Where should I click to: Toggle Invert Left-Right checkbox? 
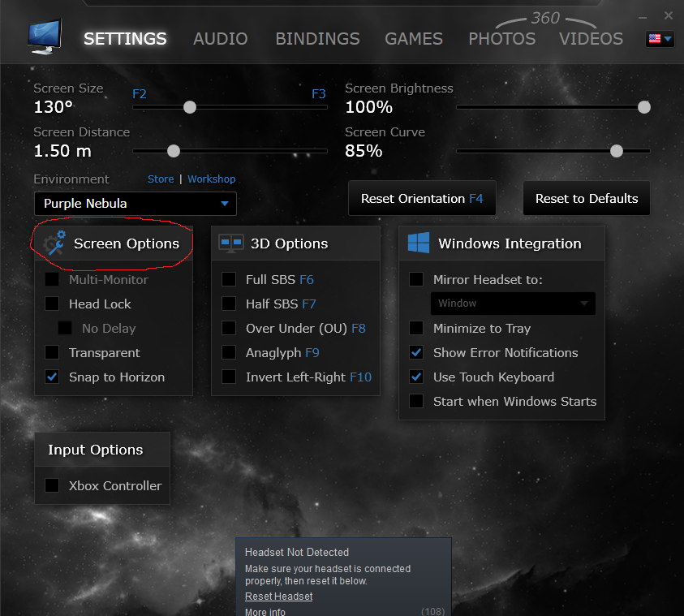tap(229, 377)
